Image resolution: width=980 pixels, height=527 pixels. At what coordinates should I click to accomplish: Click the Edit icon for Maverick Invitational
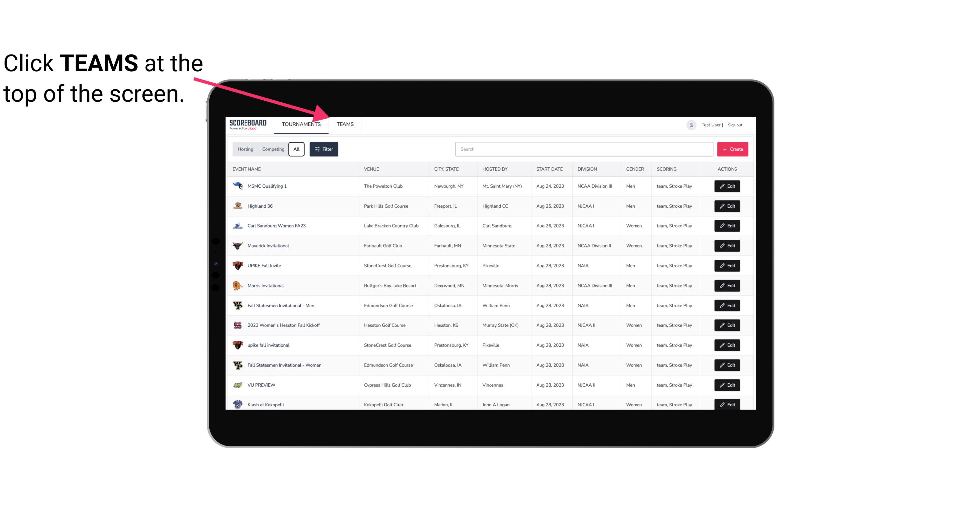(x=728, y=245)
